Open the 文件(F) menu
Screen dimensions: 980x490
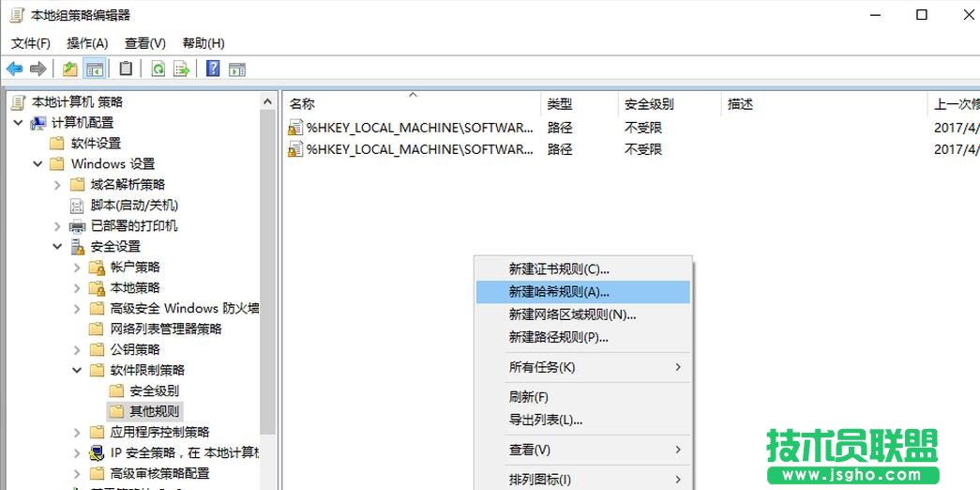pos(31,43)
